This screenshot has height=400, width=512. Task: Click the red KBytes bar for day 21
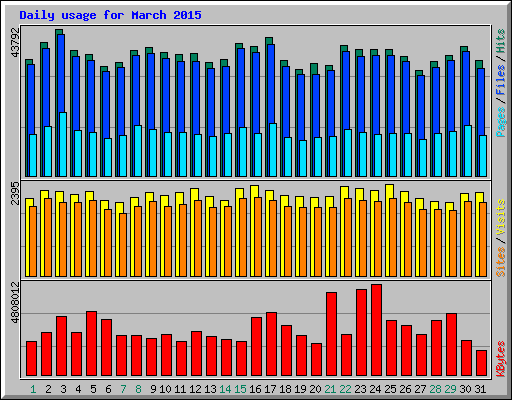tap(331, 334)
